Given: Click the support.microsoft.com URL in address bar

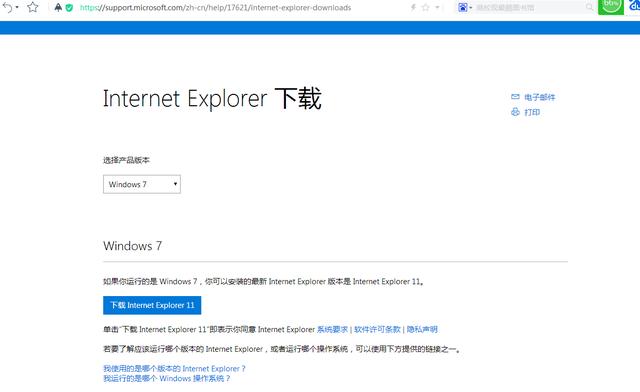Looking at the screenshot, I should (215, 7).
